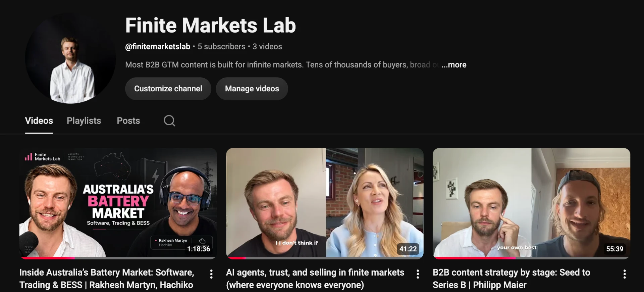The width and height of the screenshot is (644, 292).
Task: Click the Customize channel button
Action: pos(168,89)
